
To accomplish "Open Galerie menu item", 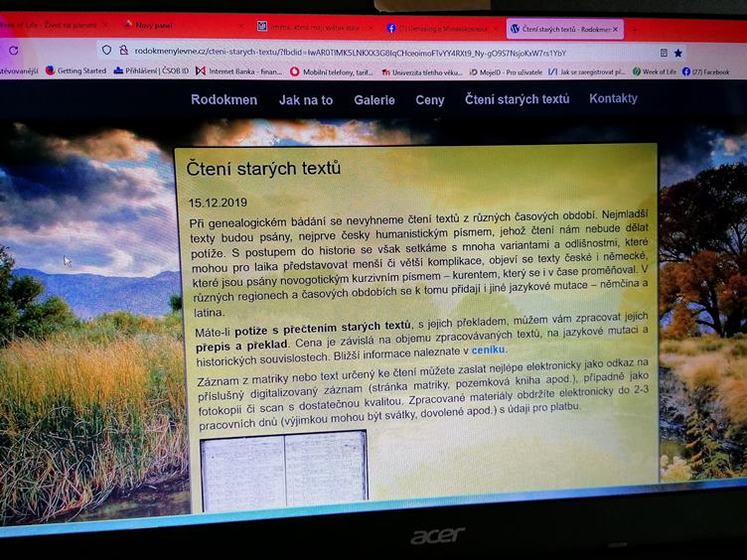I will click(x=374, y=100).
